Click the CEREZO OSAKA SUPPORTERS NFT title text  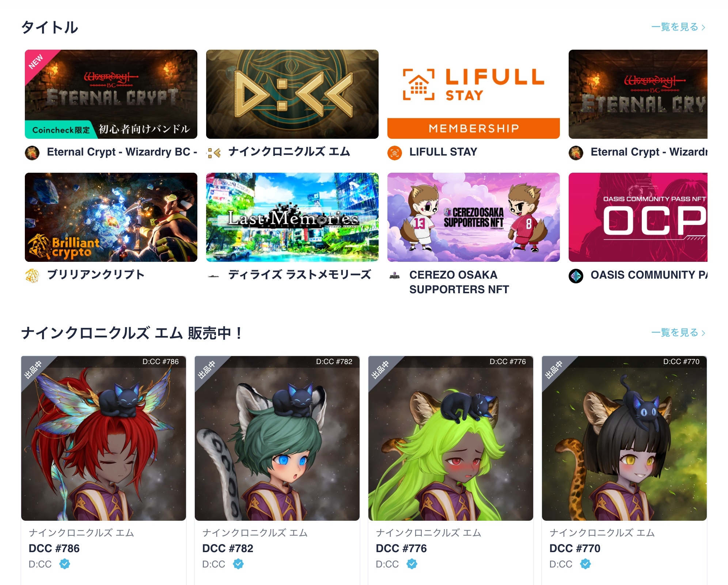pos(459,282)
